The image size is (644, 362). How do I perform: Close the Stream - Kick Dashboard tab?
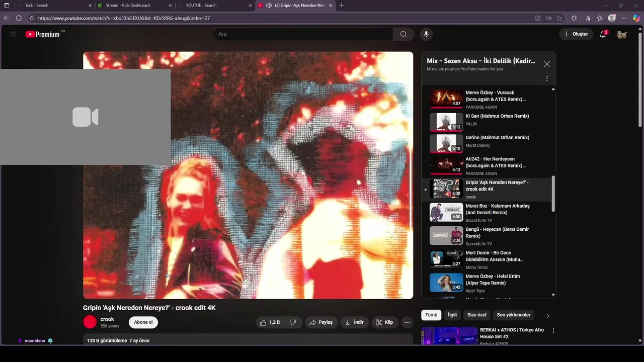click(x=170, y=6)
